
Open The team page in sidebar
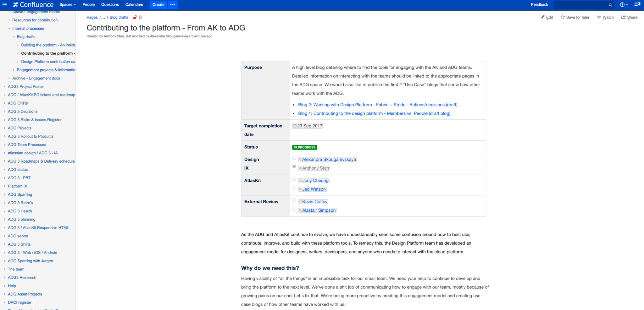point(16,269)
